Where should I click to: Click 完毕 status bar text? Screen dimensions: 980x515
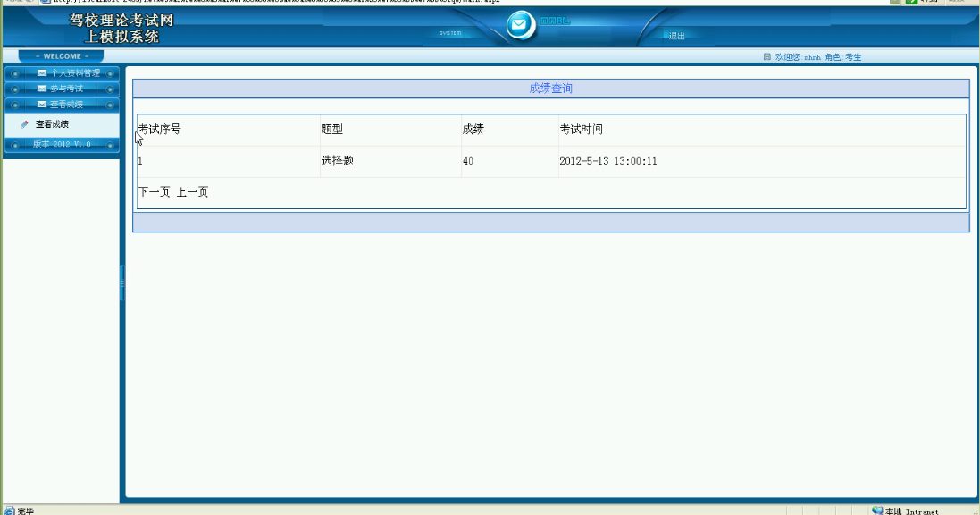click(x=26, y=511)
